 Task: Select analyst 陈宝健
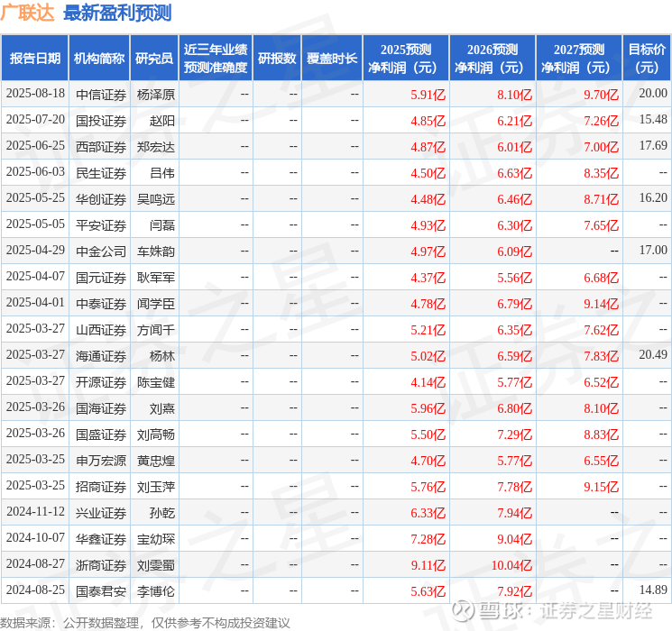tap(156, 382)
